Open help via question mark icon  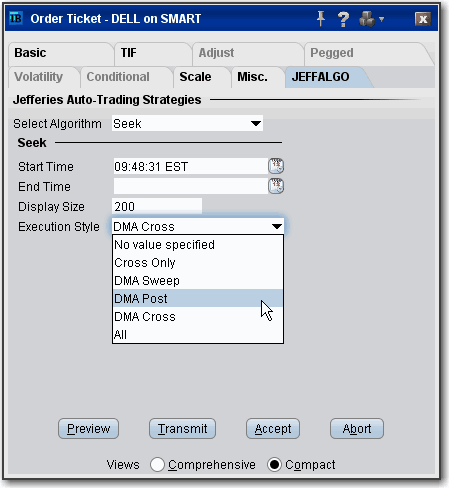[x=343, y=19]
